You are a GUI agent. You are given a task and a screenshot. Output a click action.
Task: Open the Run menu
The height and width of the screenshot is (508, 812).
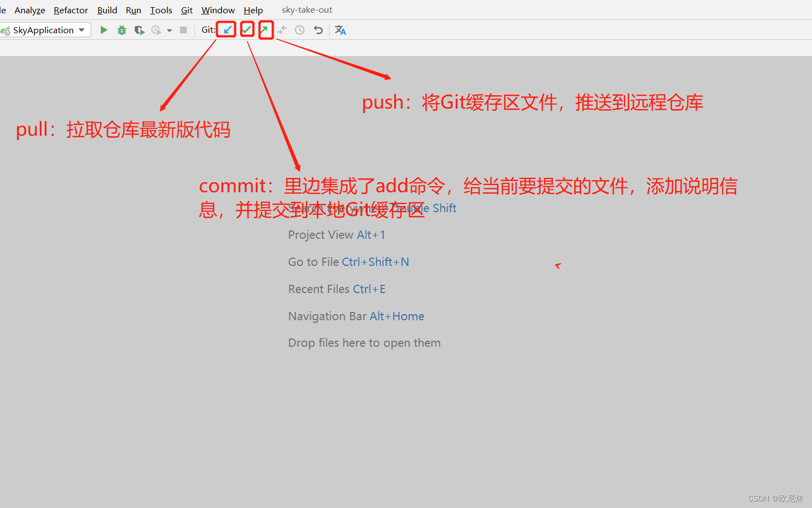[133, 10]
